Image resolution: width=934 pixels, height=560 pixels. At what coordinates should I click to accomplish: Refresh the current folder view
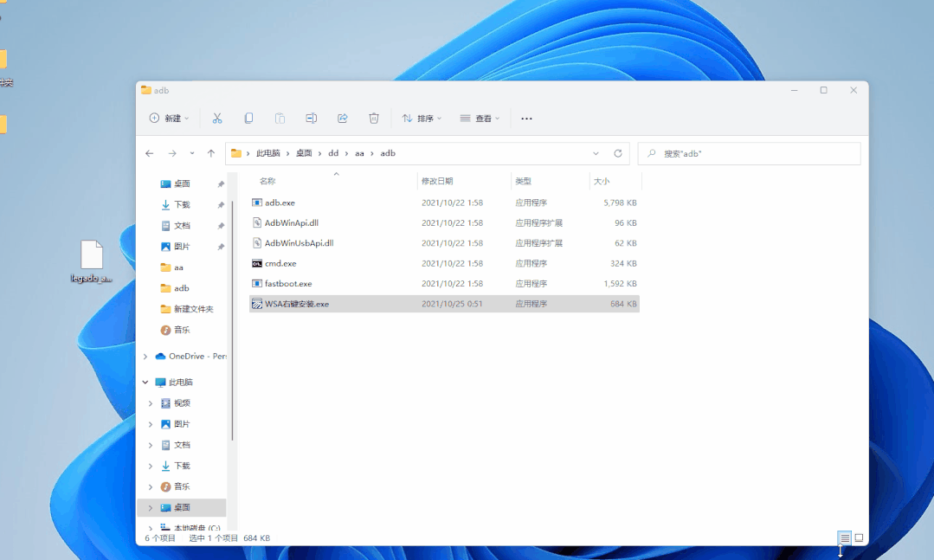coord(618,153)
